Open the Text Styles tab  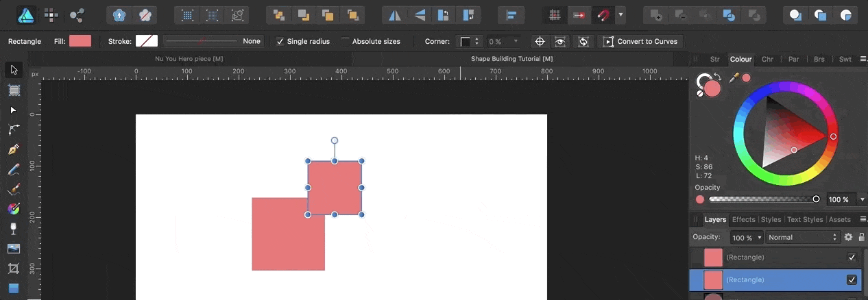click(805, 220)
